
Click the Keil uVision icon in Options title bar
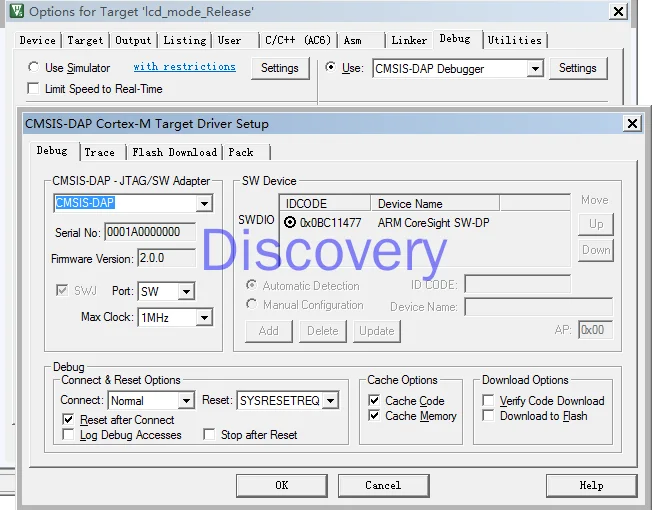click(17, 11)
